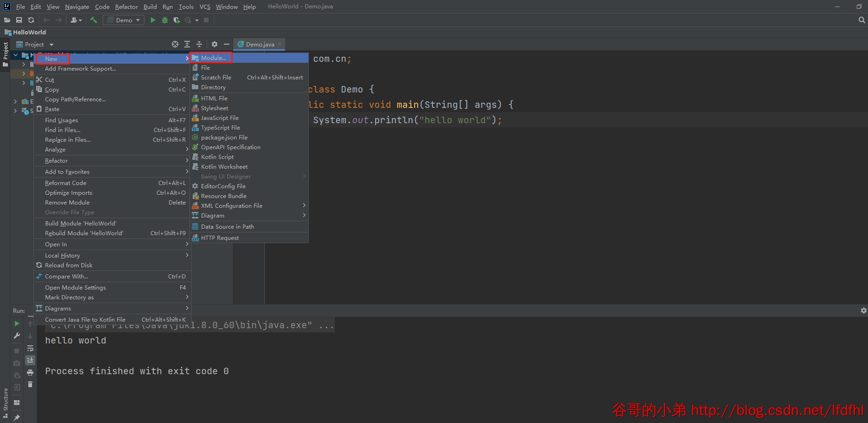Close the Demo.java tab
The image size is (868, 423).
coord(280,44)
